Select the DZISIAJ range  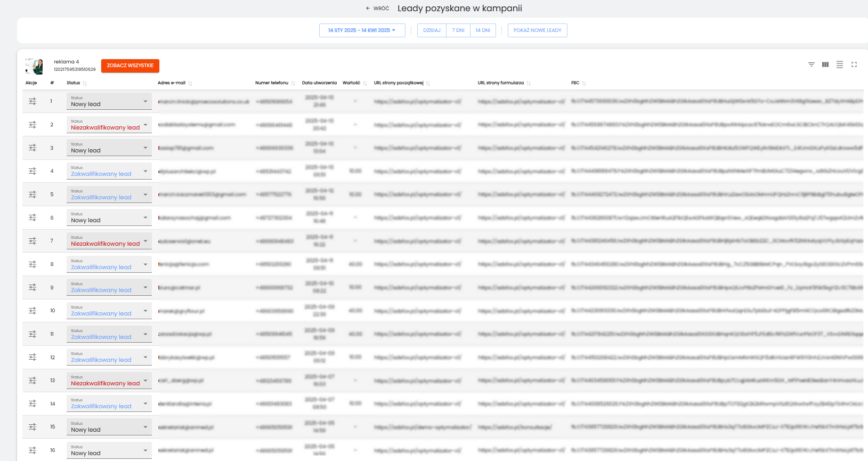pos(432,30)
